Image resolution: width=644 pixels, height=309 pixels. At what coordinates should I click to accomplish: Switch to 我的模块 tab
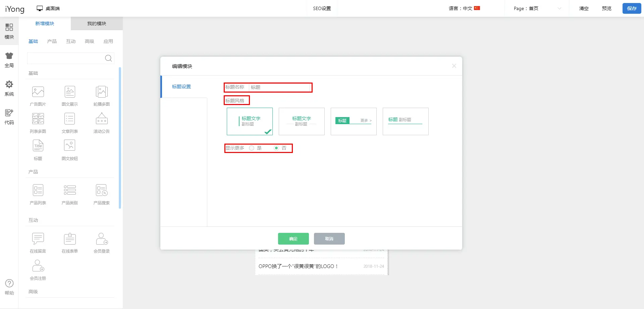click(97, 23)
